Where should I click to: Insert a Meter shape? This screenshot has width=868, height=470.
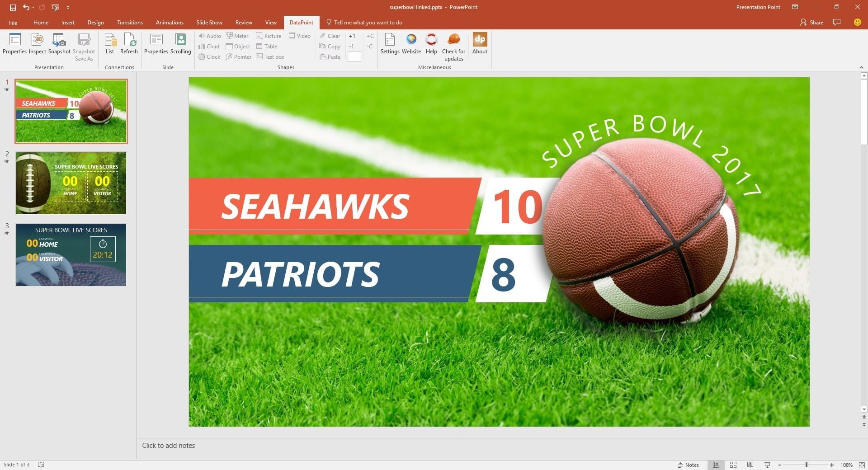tap(237, 36)
